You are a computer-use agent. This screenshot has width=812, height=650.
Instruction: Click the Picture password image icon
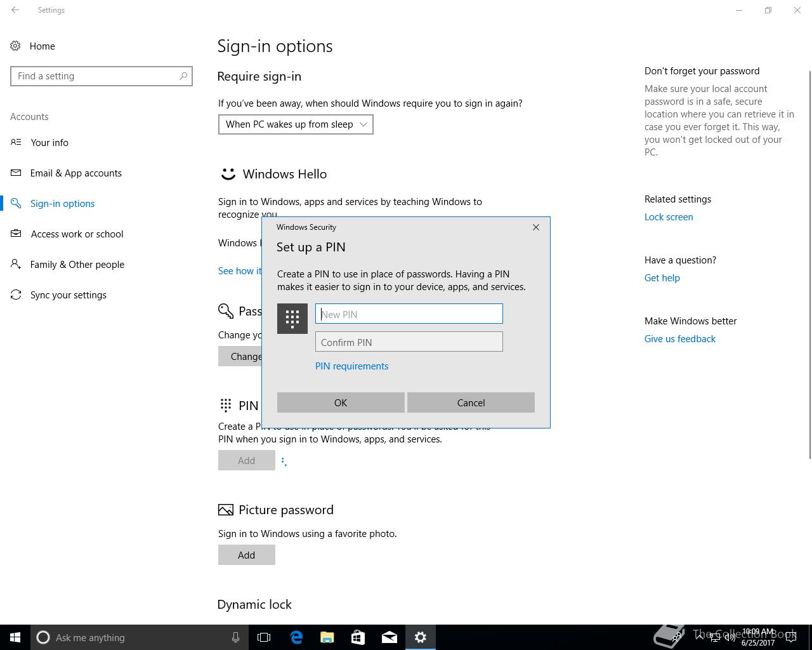pyautogui.click(x=225, y=510)
